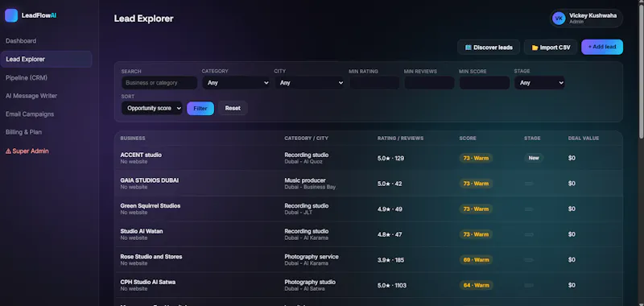
Task: Open Billing & Plan
Action: tap(23, 132)
